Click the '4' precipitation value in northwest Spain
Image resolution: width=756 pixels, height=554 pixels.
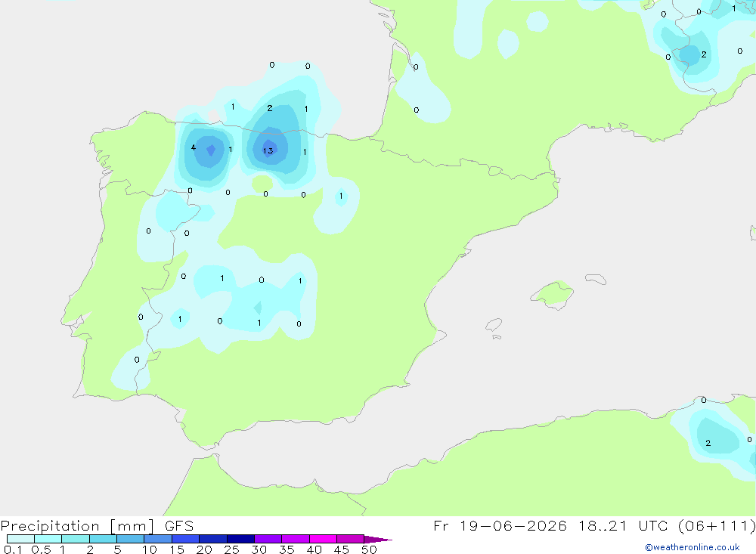pos(194,147)
